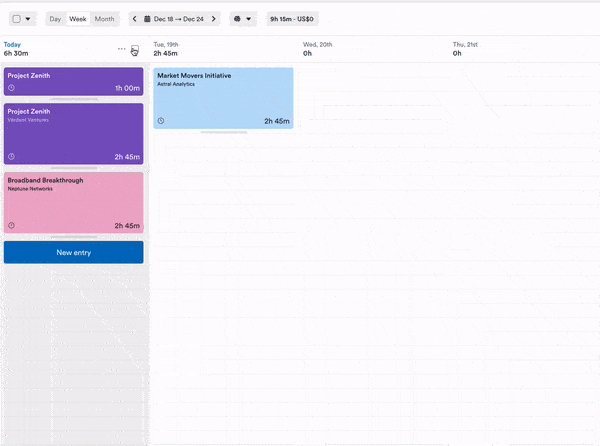This screenshot has height=446, width=600.
Task: Click the clock icon on the Broadband Breakthrough entry
Action: [x=12, y=226]
